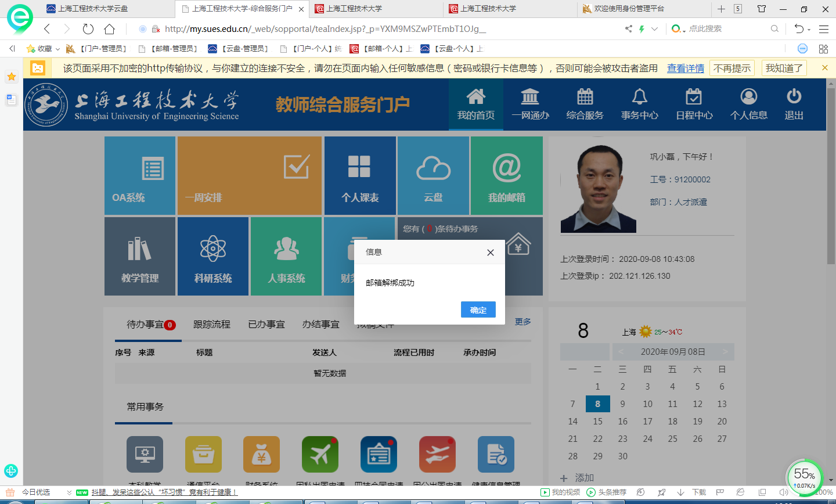Open a new browser tab

point(721,9)
